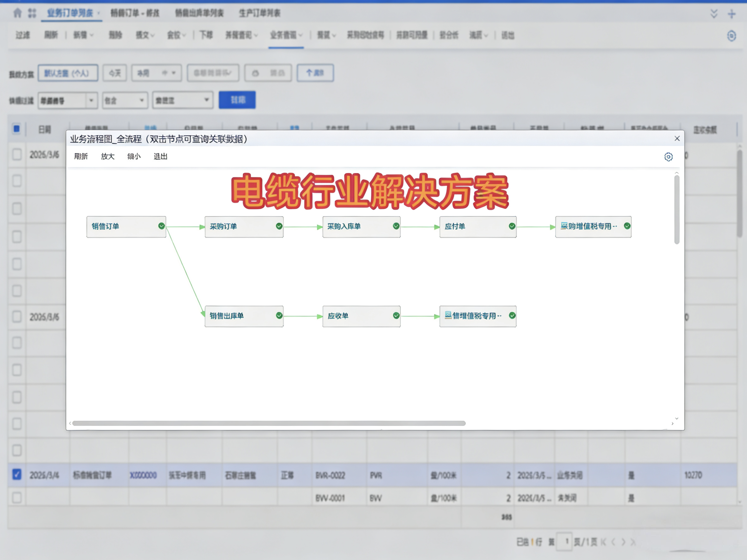This screenshot has width=747, height=560.
Task: Switch to the 销售出库单列表 tab
Action: coord(199,13)
